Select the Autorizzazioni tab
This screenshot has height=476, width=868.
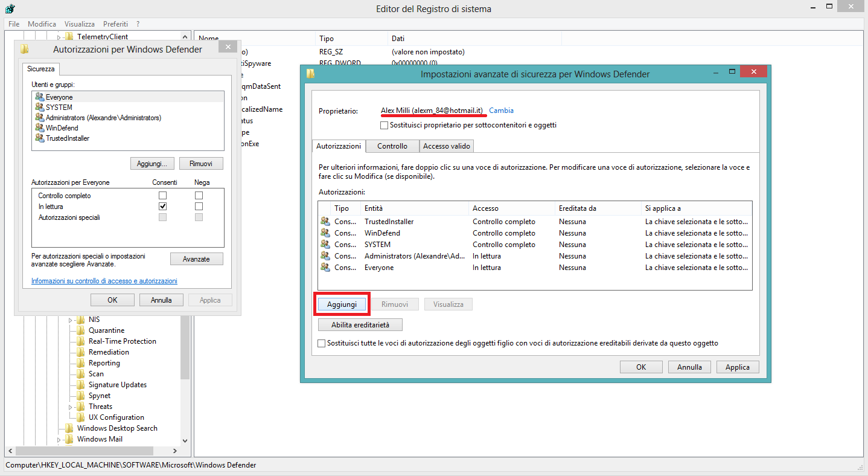339,146
